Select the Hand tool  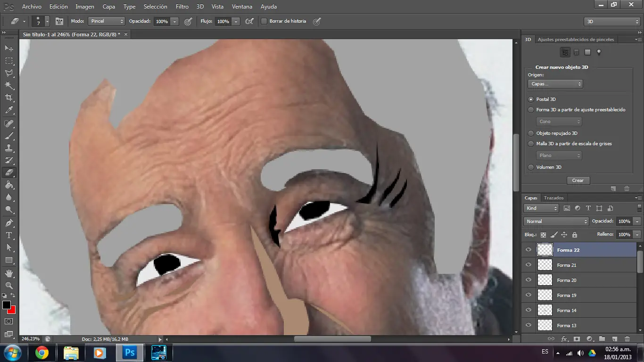tap(9, 273)
